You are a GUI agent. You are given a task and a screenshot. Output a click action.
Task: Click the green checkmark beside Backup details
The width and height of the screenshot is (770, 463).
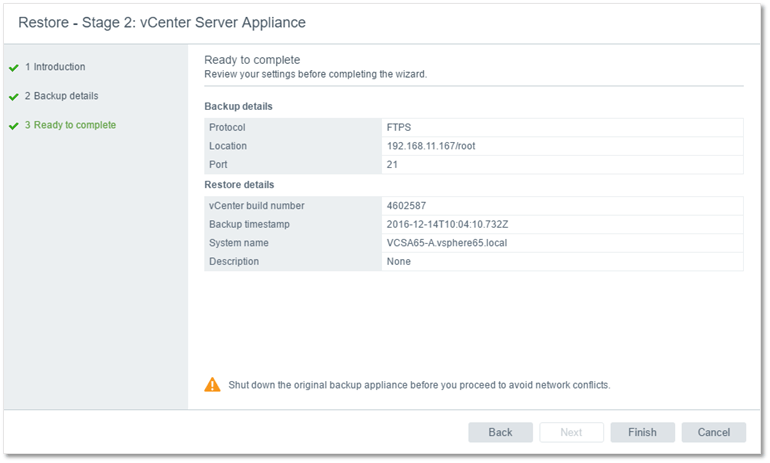pos(14,97)
